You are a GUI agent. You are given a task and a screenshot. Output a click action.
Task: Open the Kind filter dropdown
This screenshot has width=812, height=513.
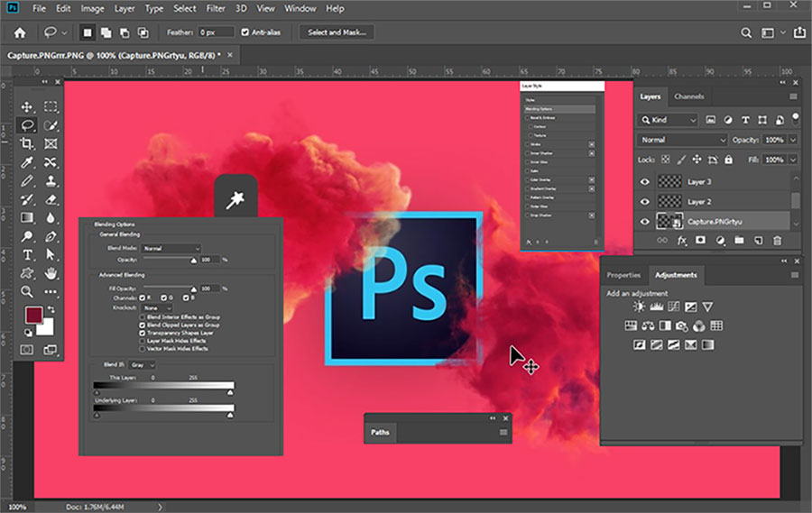tap(668, 120)
